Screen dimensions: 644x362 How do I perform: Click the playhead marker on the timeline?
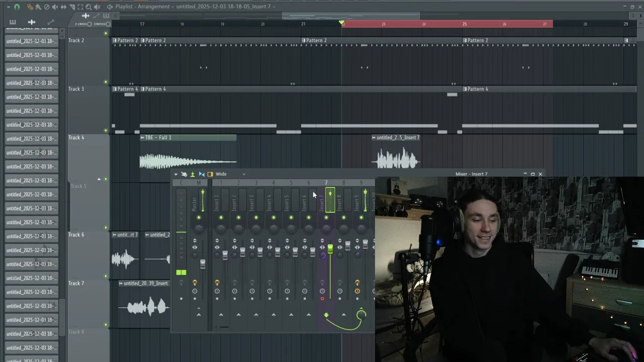(x=342, y=23)
